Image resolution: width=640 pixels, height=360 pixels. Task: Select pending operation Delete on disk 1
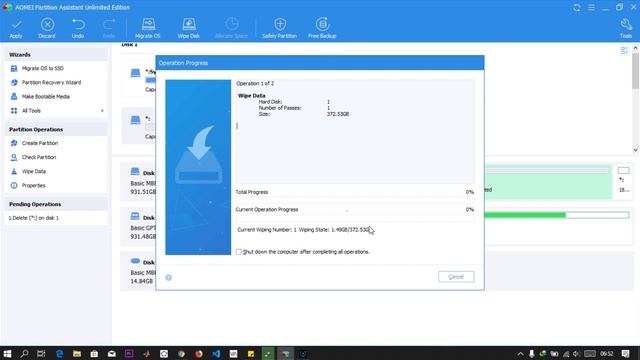click(33, 218)
